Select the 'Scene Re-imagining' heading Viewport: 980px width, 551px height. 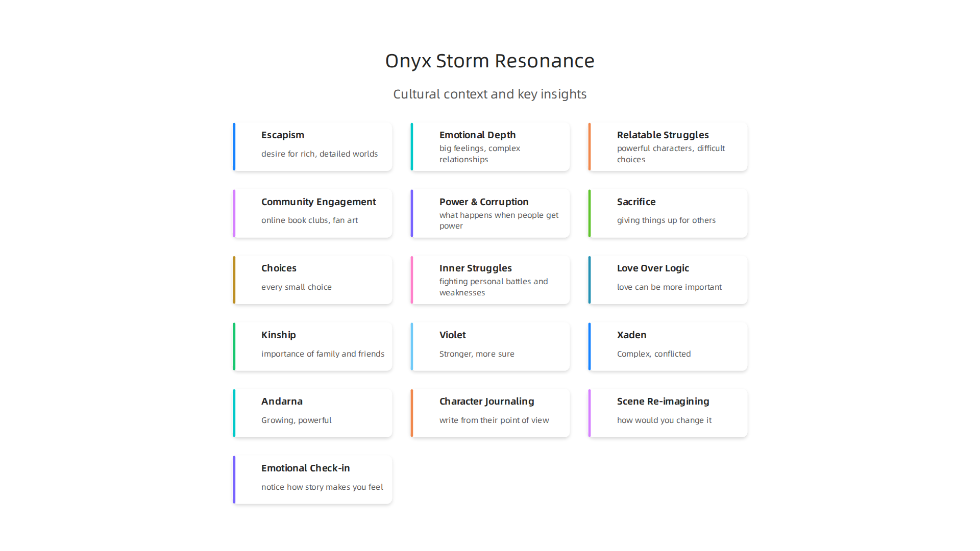click(x=663, y=401)
